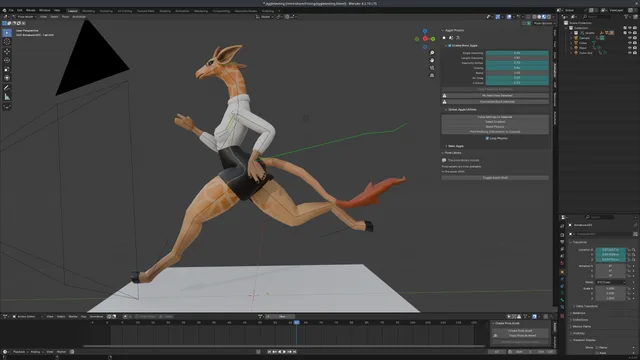This screenshot has width=640, height=360.
Task: Expand the Relations section
Action: point(571,313)
